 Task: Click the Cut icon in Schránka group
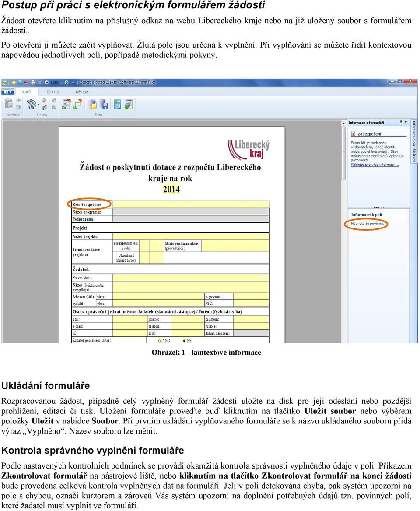(x=18, y=100)
